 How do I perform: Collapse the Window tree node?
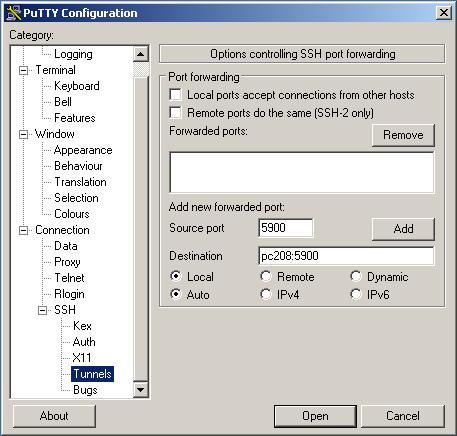pos(23,134)
